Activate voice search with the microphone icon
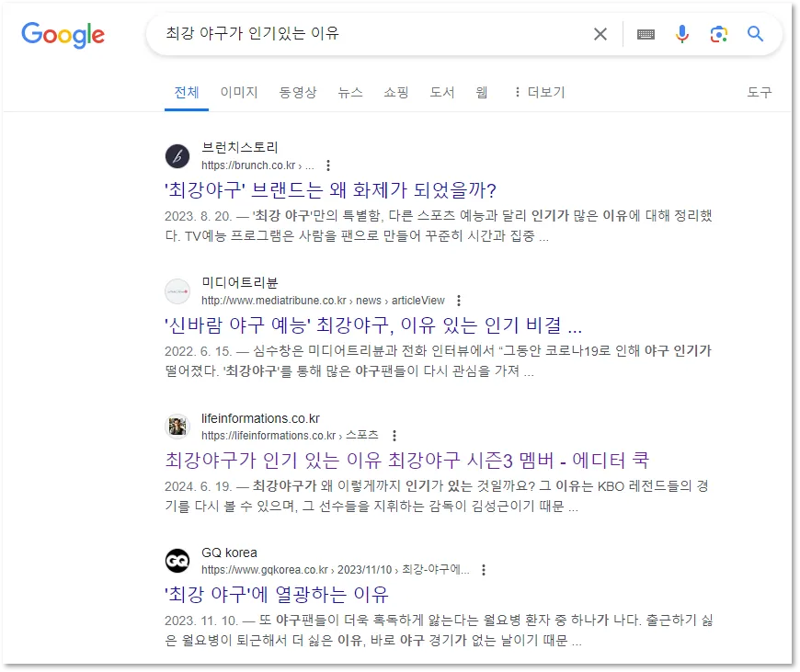This screenshot has width=800, height=672. point(681,33)
